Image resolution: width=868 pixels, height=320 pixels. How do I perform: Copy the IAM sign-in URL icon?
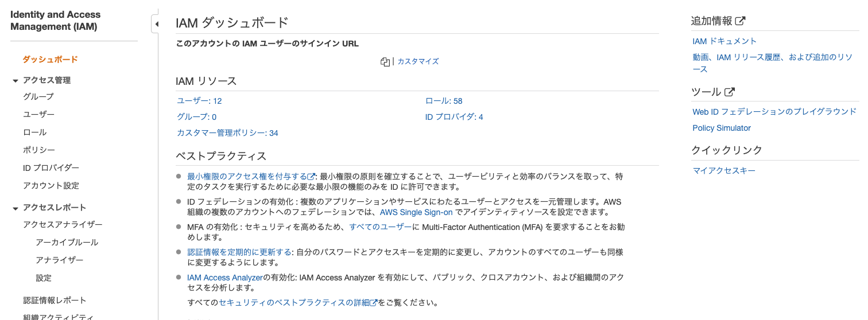(385, 61)
